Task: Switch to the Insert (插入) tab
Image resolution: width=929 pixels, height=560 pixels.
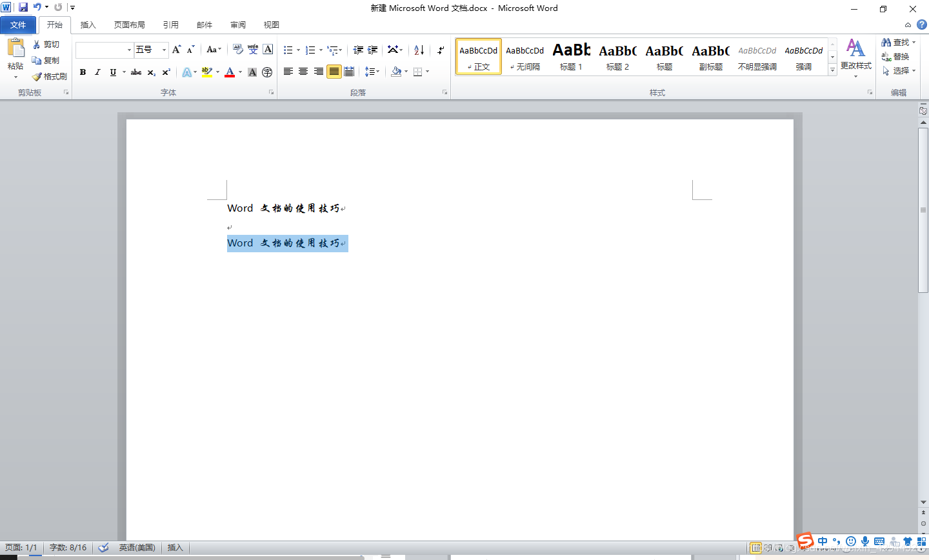Action: [88, 25]
